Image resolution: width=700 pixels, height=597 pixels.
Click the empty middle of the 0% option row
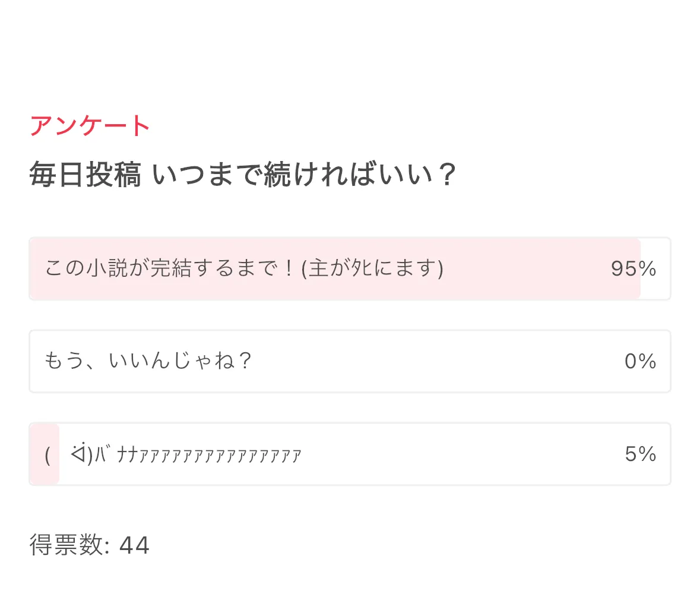tap(438, 361)
